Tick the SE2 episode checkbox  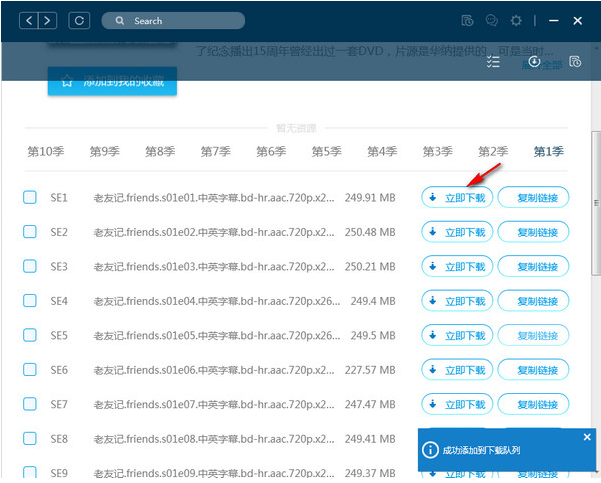coord(30,232)
